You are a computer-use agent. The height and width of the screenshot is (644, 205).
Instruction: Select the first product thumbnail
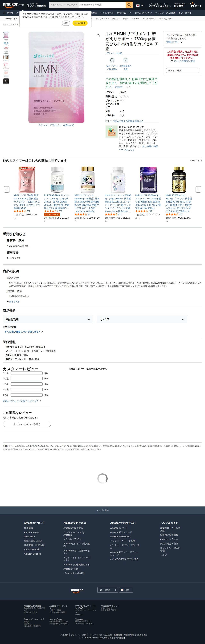tap(6, 35)
